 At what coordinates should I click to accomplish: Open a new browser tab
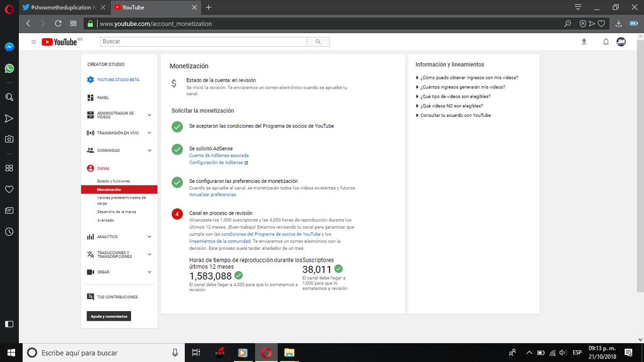(209, 8)
